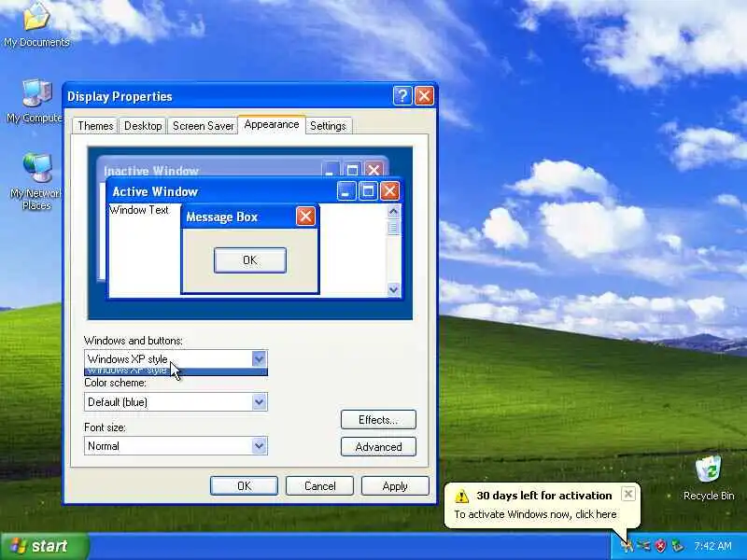Click the Normal font size field
This screenshot has width=747, height=560.
tap(176, 446)
